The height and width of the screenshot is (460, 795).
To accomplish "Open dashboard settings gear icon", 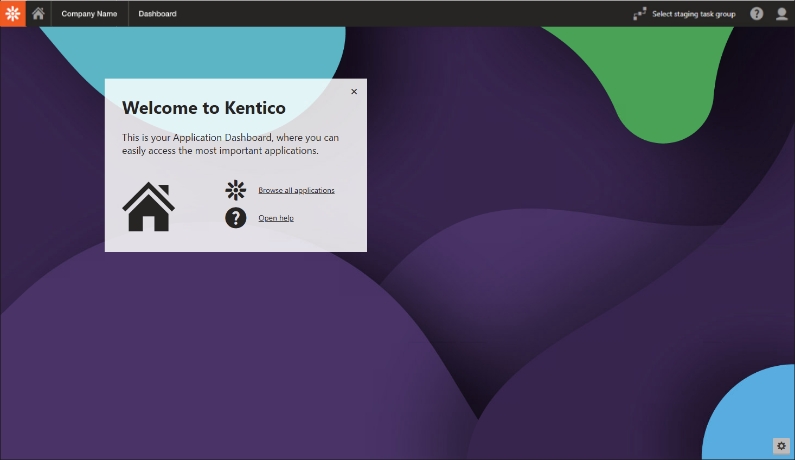I will coord(781,446).
